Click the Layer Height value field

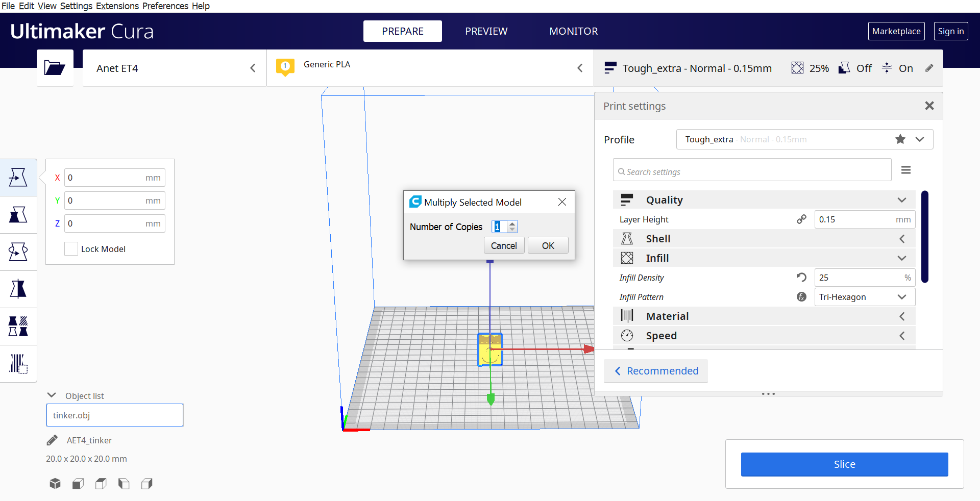(865, 219)
